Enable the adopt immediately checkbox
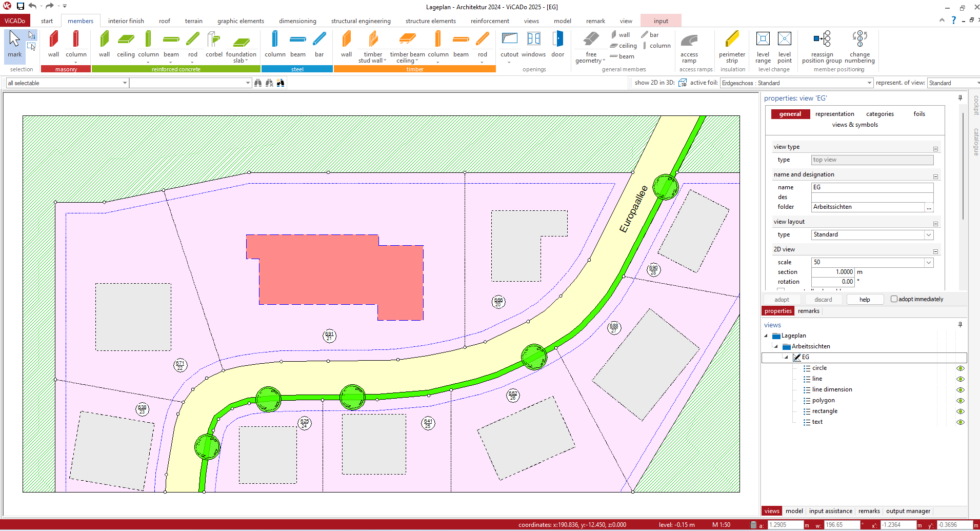 point(894,299)
